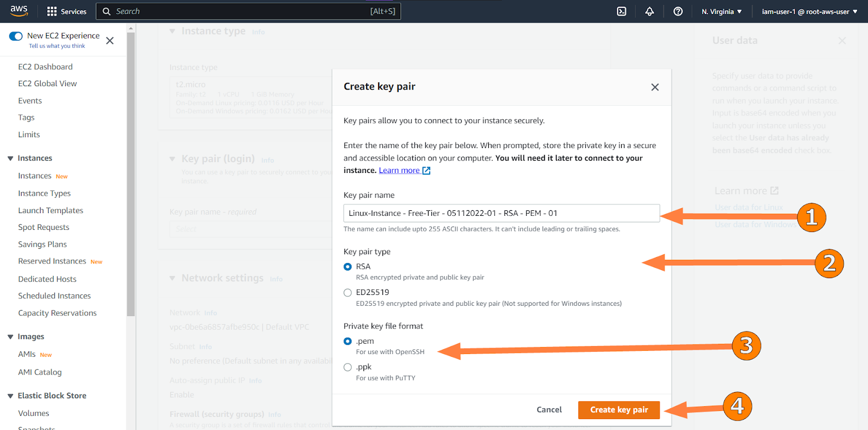Focus the AWS top search box
Viewport: 868px width, 430px height.
pos(248,11)
